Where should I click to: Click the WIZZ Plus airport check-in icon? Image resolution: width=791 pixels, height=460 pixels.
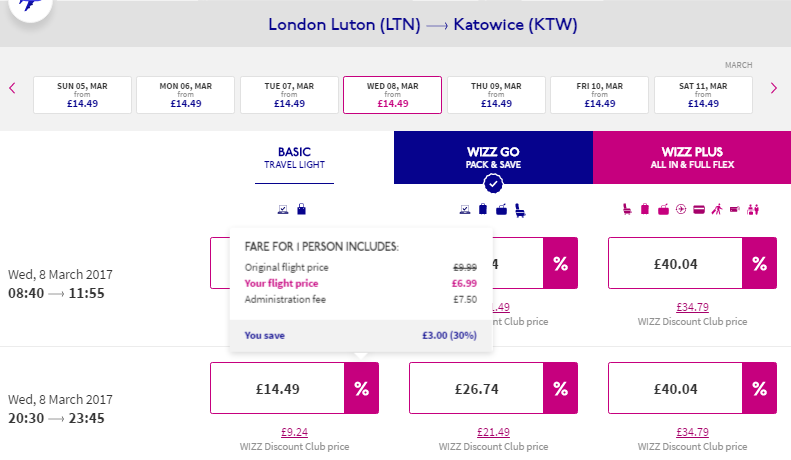(x=753, y=209)
